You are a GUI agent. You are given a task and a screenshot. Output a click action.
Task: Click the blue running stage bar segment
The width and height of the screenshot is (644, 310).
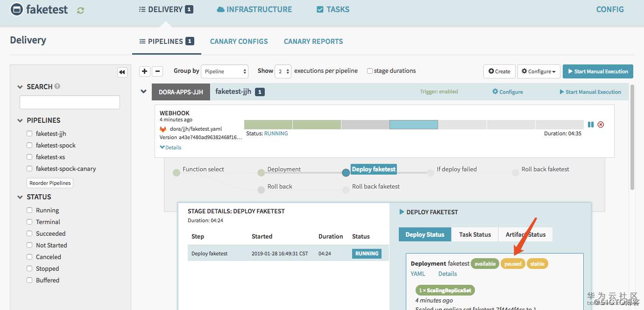[413, 125]
